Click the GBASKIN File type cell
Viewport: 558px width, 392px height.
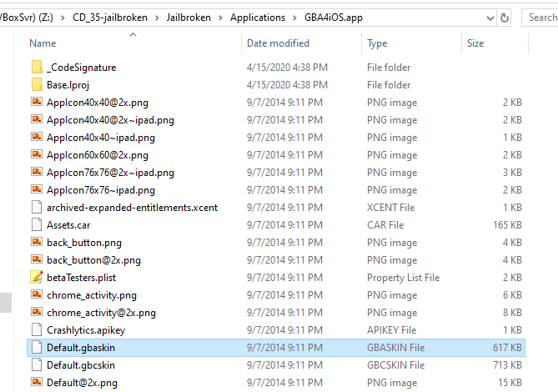click(x=395, y=348)
